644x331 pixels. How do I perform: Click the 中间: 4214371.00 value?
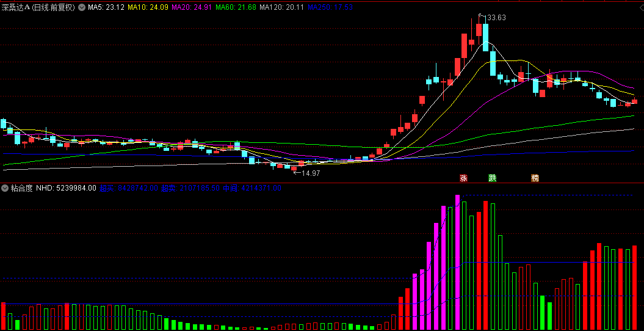(251, 189)
